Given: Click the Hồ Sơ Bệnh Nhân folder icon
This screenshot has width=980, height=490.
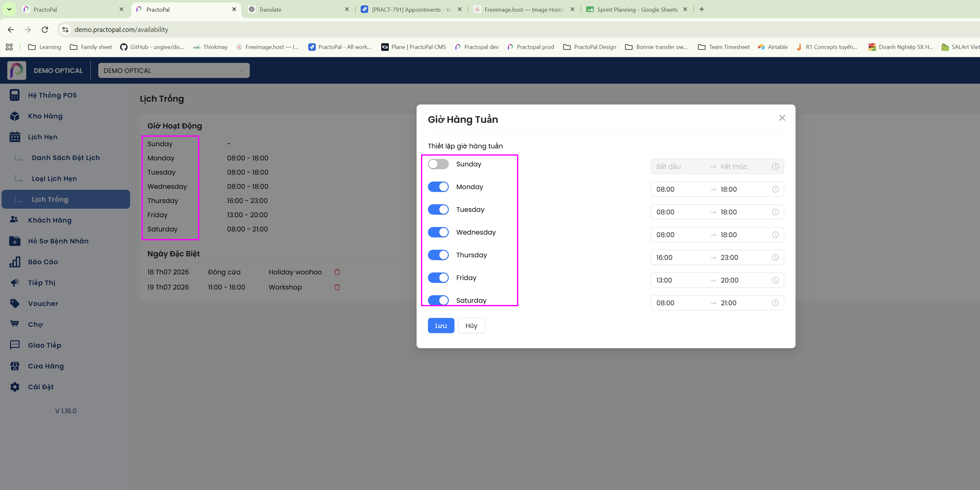Looking at the screenshot, I should tap(15, 241).
